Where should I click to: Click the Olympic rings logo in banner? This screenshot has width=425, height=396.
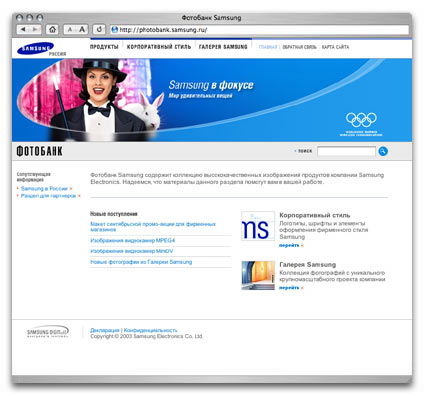click(361, 120)
